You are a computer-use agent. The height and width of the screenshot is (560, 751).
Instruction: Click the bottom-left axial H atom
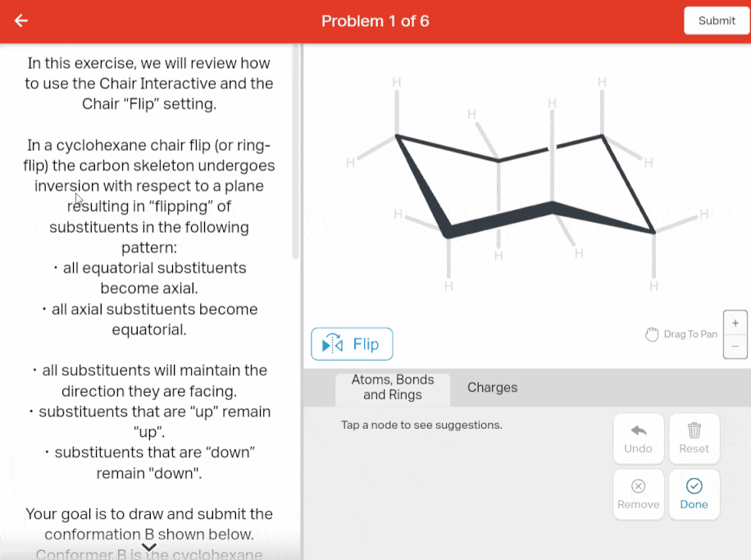coord(448,286)
